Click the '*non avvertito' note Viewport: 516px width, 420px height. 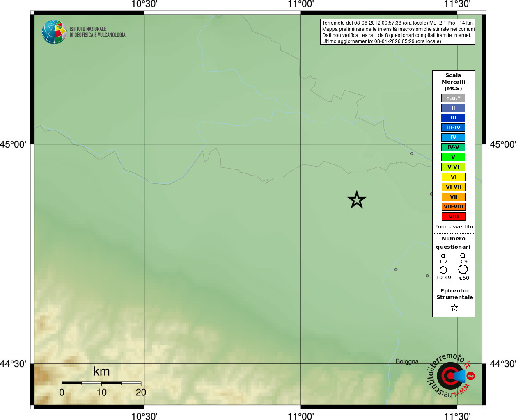(454, 226)
